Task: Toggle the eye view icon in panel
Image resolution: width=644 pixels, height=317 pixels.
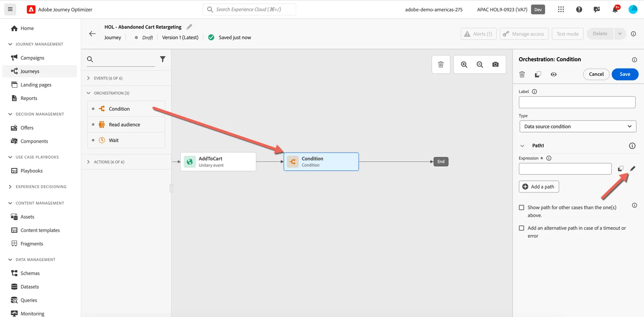Action: 553,74
